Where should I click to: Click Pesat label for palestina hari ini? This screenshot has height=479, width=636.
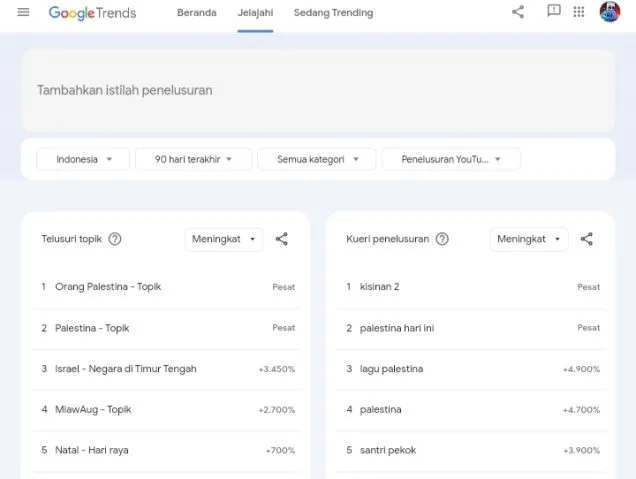tap(589, 328)
